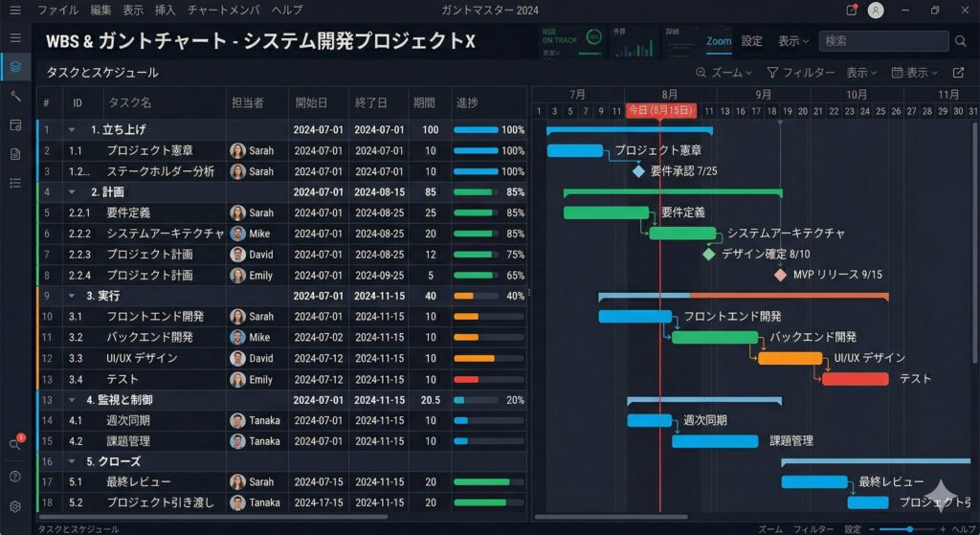Collapse the 5. クローズ group
Viewport: 980px width, 535px height.
pos(72,462)
